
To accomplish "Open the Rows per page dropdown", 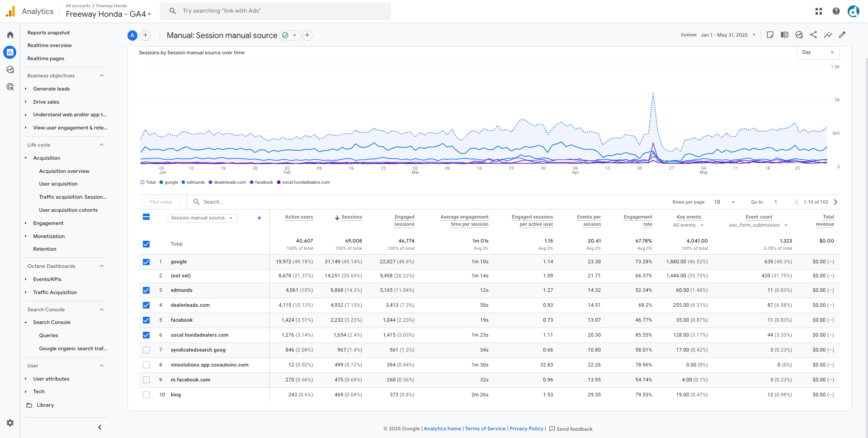I will [724, 202].
